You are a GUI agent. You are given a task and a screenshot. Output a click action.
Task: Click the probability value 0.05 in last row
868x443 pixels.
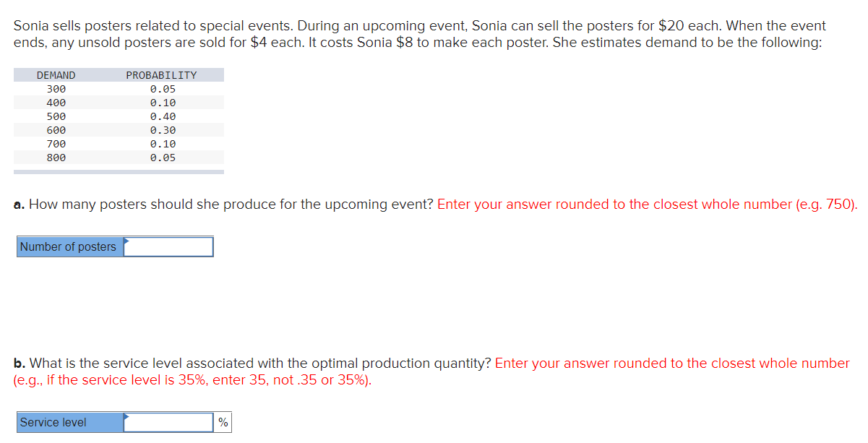click(162, 158)
